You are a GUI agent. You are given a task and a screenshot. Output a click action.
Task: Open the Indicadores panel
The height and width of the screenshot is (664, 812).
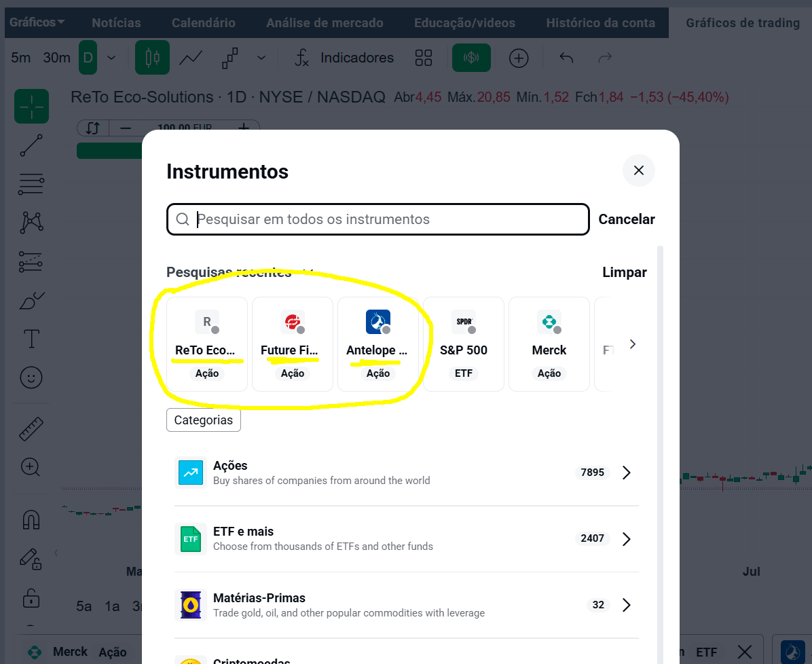(x=344, y=58)
